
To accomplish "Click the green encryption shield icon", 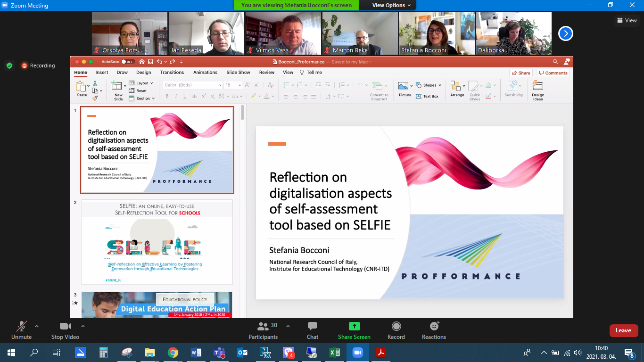I will (x=9, y=66).
